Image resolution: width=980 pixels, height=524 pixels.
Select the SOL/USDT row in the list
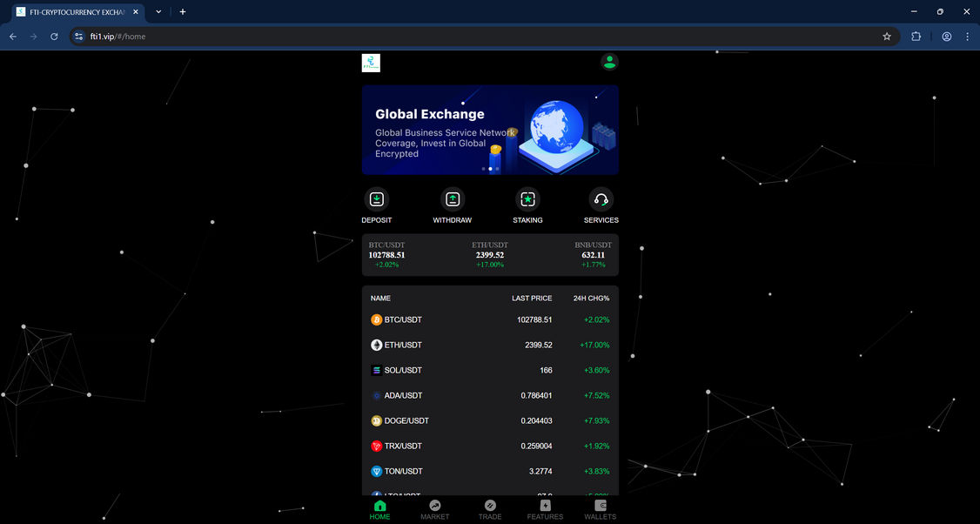(x=490, y=370)
